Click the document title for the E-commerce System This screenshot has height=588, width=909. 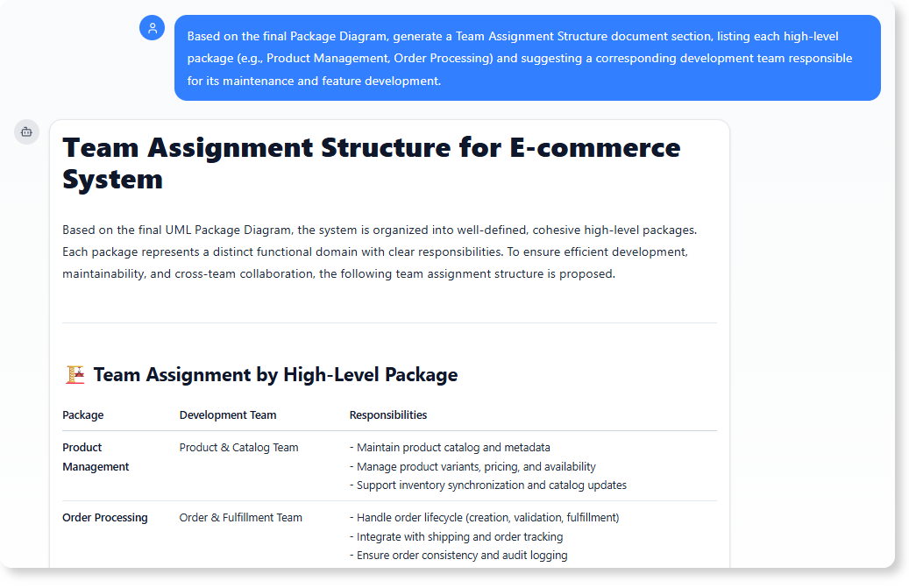pos(370,163)
